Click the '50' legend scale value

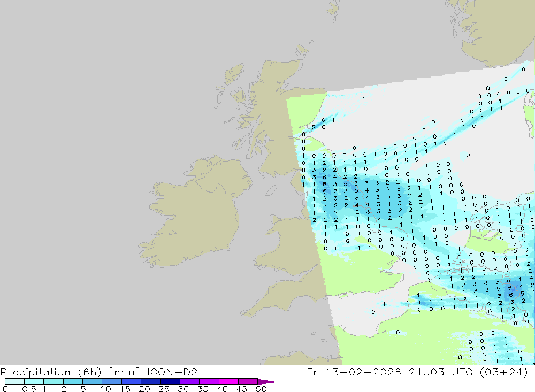[x=261, y=389]
